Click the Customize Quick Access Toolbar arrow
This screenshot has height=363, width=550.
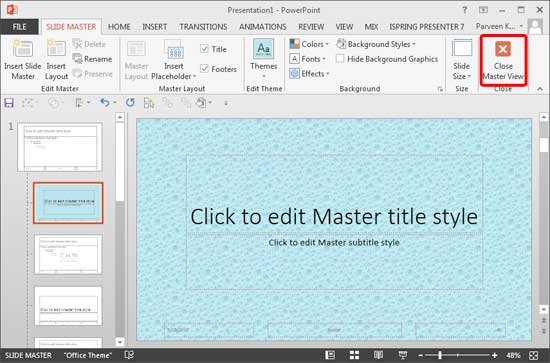226,103
